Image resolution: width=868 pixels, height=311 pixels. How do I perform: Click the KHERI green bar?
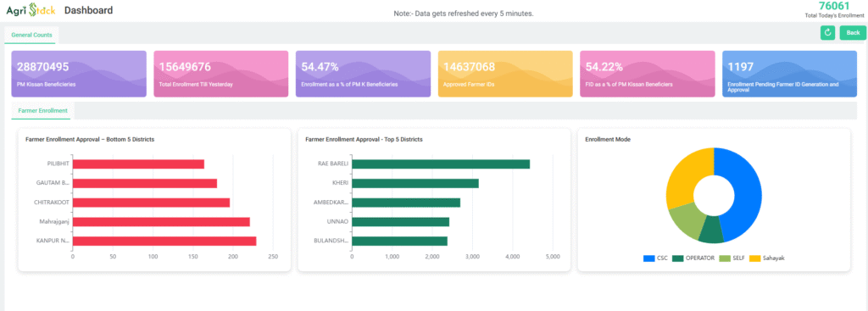pos(415,183)
